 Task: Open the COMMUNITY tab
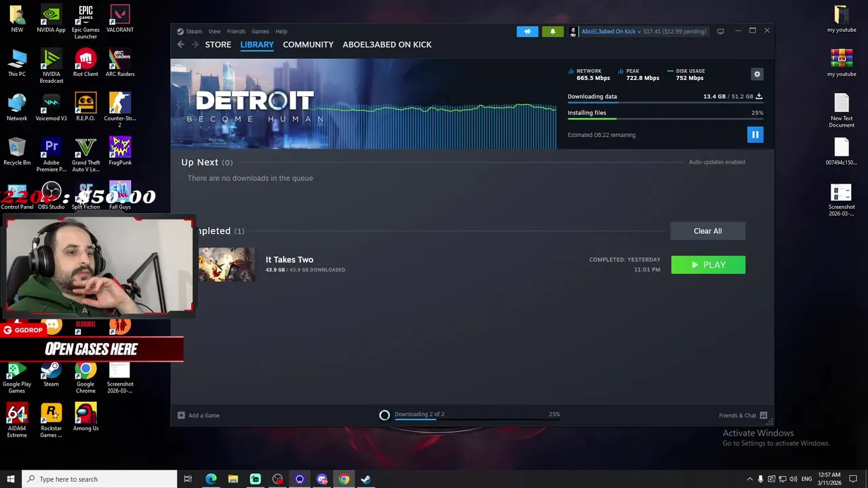click(x=308, y=45)
